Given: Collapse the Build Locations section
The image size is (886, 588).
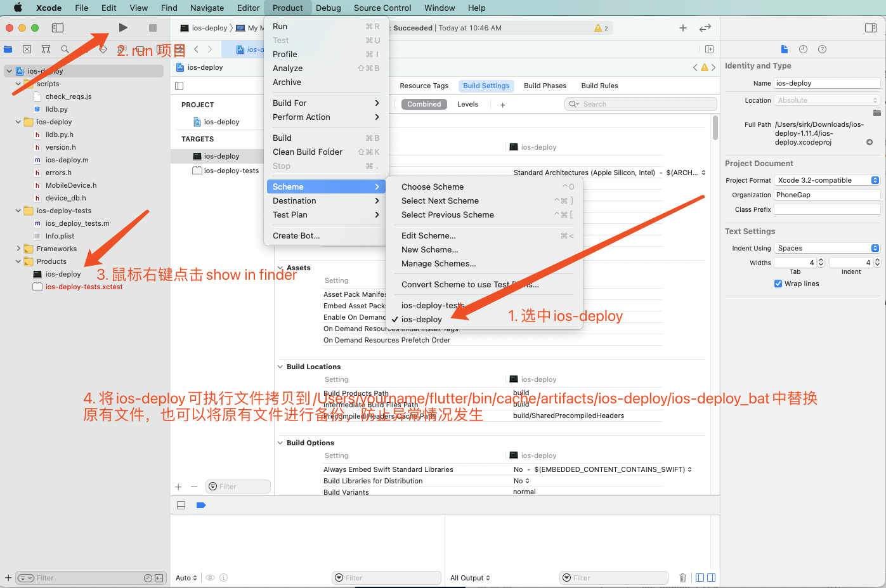Looking at the screenshot, I should [280, 367].
